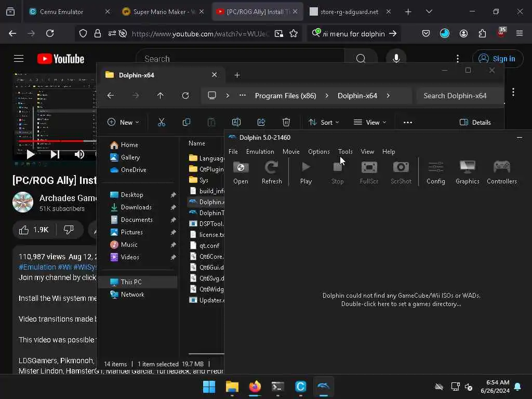Screen dimensions: 532x399
Task: Switch to the Cemu Emulator browser tab
Action: point(70,12)
